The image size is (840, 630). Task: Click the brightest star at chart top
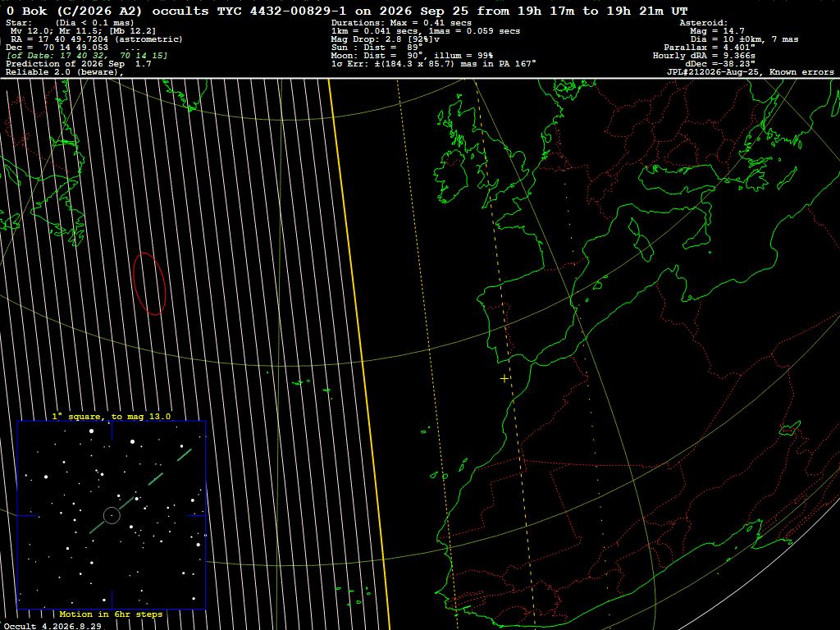91,431
